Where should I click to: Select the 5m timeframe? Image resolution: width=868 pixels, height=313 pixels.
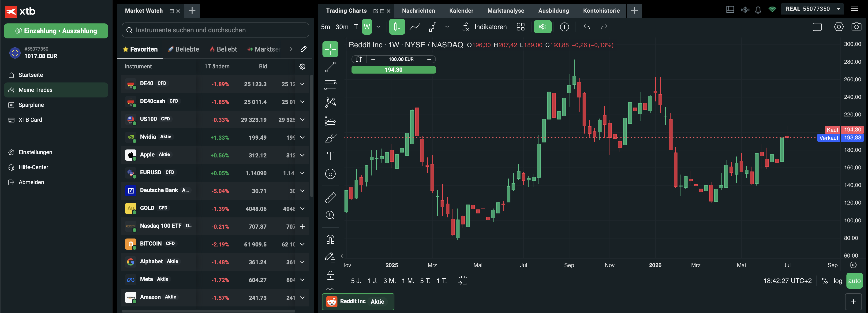tap(325, 27)
